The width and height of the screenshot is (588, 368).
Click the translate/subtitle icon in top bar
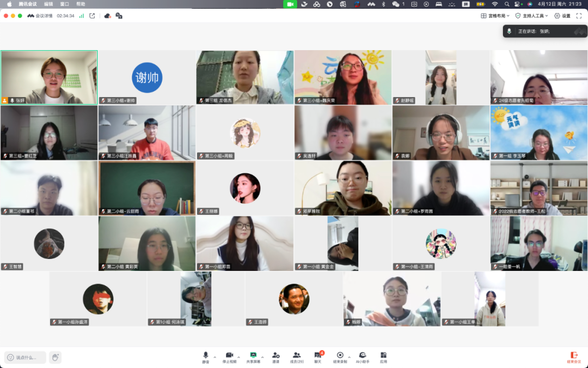click(x=119, y=16)
